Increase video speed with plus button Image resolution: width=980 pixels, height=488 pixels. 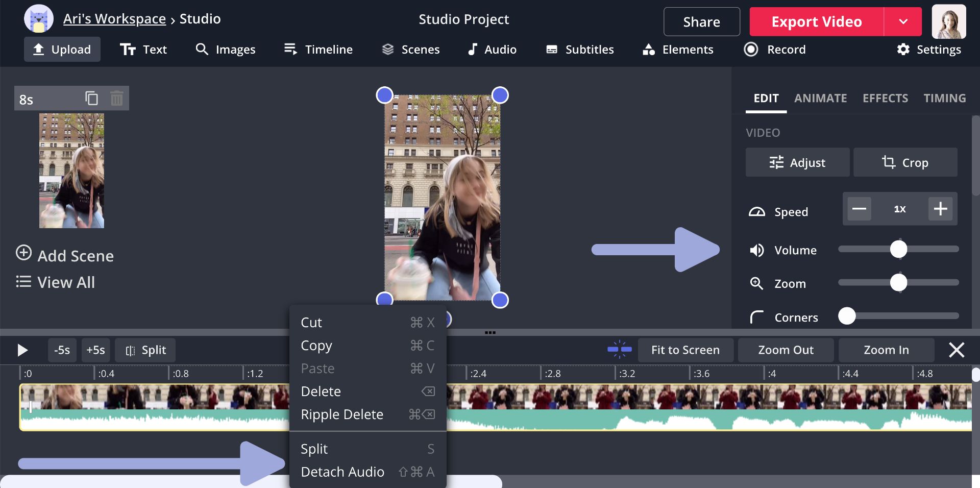[940, 209]
